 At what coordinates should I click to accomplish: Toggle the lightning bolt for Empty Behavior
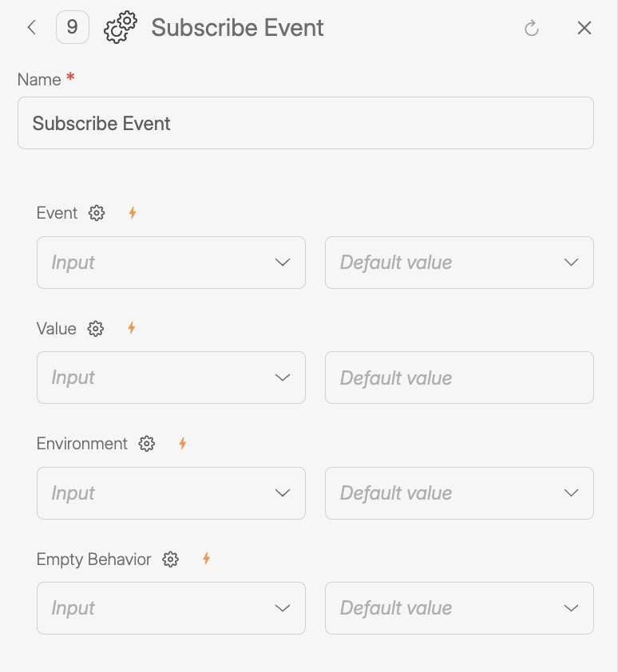click(205, 559)
